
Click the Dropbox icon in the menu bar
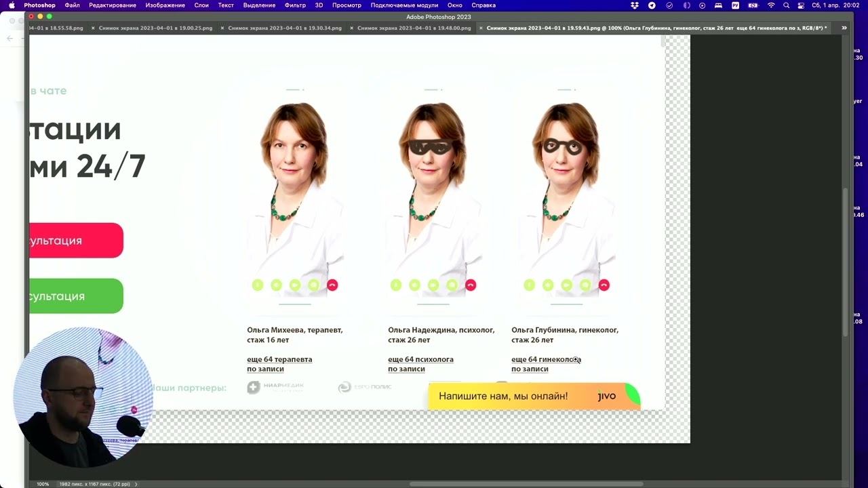(635, 5)
